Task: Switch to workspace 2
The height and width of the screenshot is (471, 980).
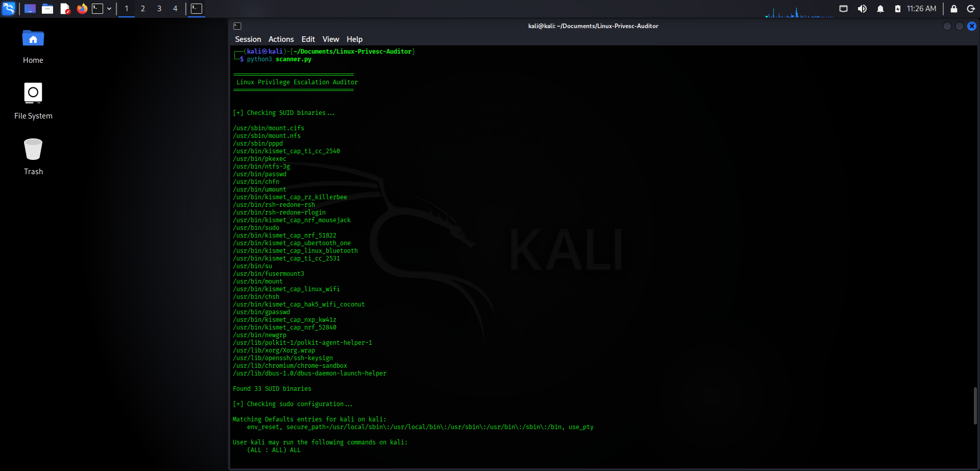Action: [x=143, y=9]
